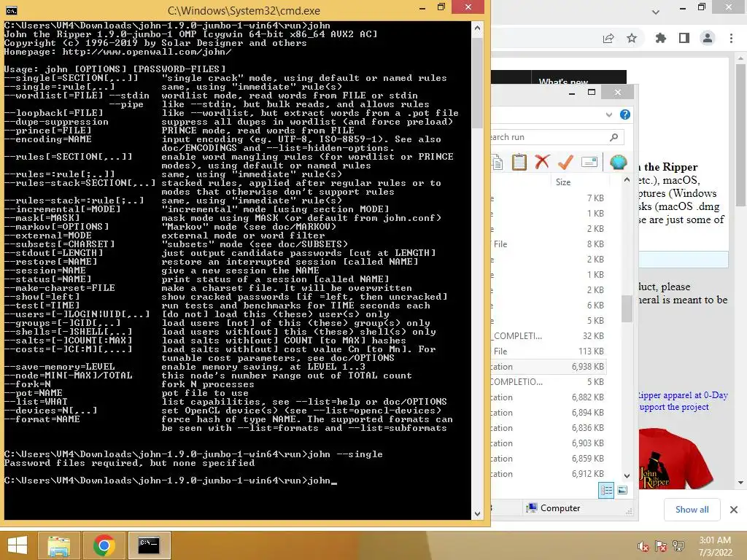Viewport: 747px width, 560px height.
Task: Select the file row sized 6,903 KB
Action: [x=549, y=443]
